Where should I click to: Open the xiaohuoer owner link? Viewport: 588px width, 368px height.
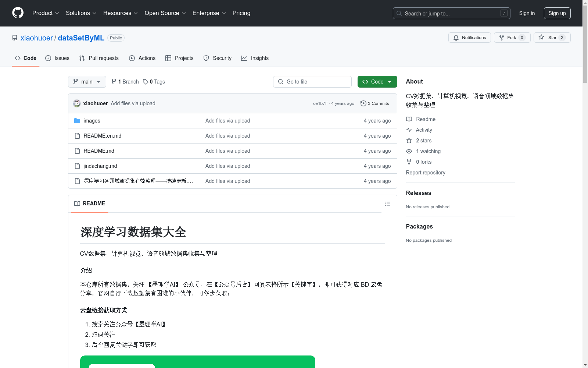(37, 38)
